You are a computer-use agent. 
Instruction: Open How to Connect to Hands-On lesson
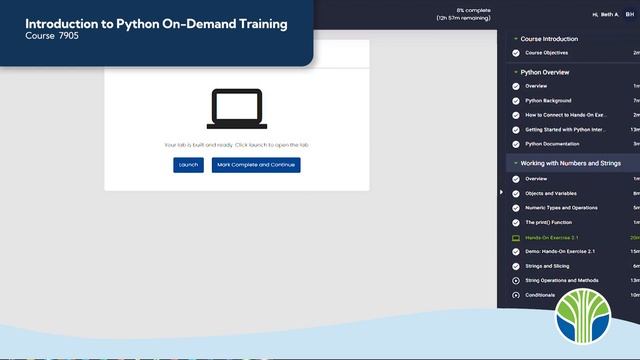point(566,115)
